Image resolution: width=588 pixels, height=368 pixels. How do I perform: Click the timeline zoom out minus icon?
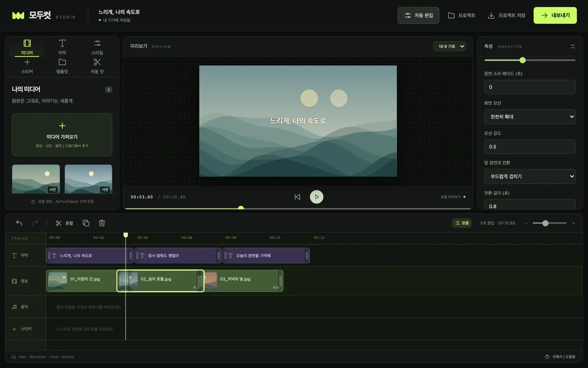point(526,223)
